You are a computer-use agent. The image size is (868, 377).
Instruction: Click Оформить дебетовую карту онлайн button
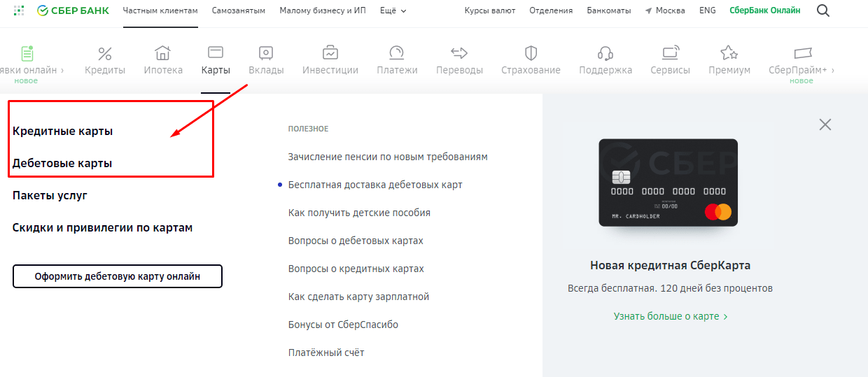(x=118, y=276)
